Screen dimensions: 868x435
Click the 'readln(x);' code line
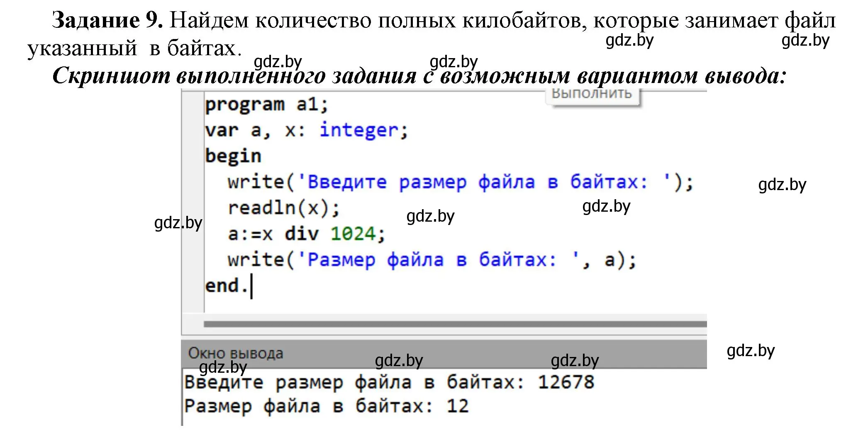pyautogui.click(x=284, y=208)
